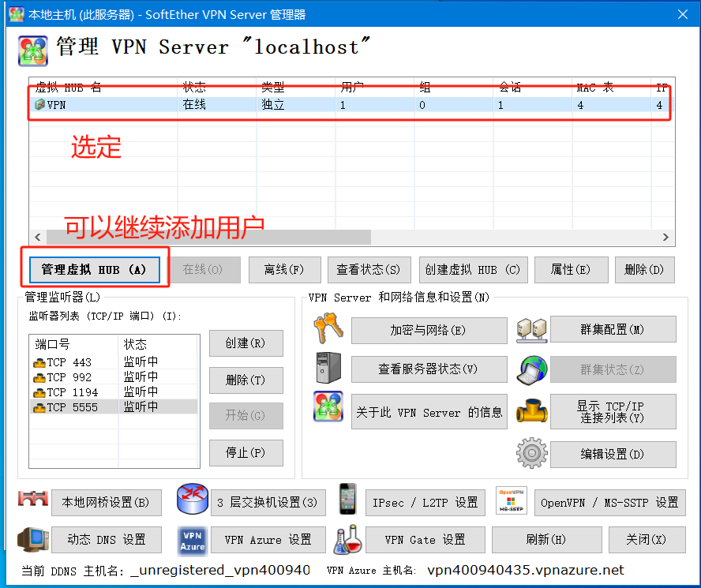Open VPN Azure 设置 button
This screenshot has height=588, width=701.
point(268,540)
